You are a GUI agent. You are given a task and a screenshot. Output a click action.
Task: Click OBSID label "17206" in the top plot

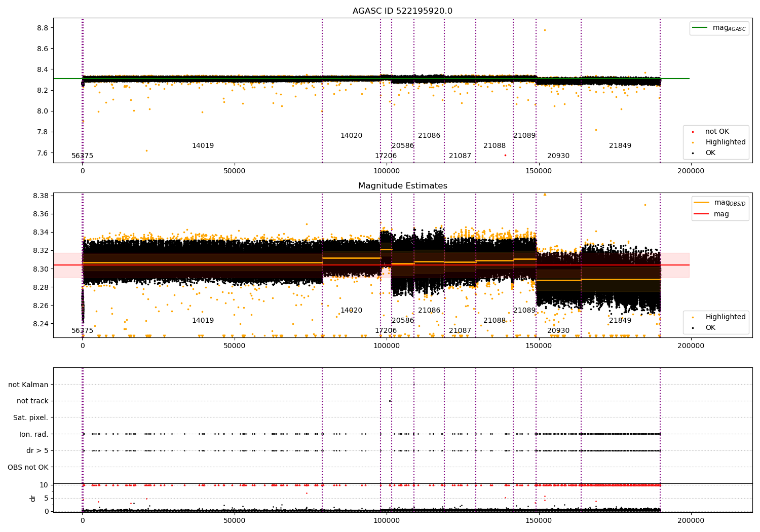coord(386,156)
